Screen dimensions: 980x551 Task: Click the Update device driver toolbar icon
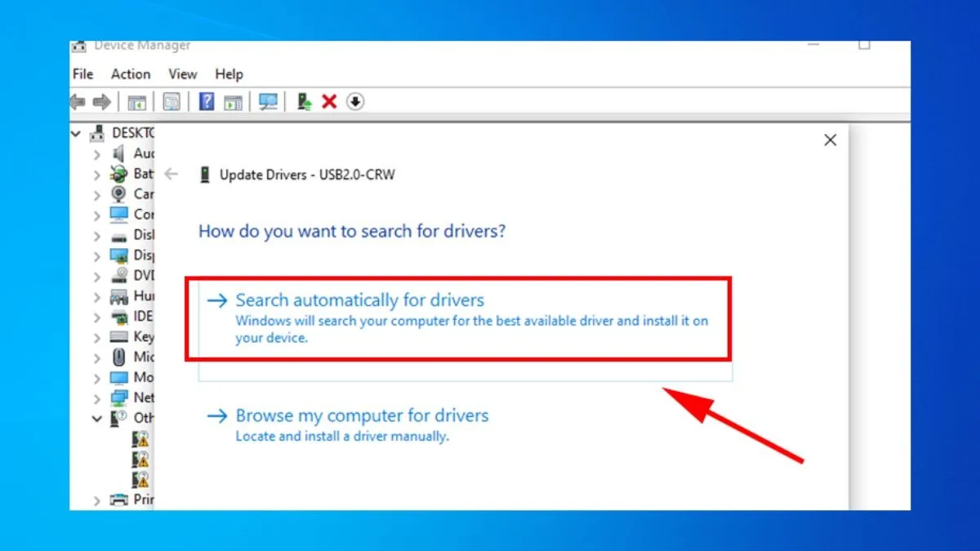(305, 102)
